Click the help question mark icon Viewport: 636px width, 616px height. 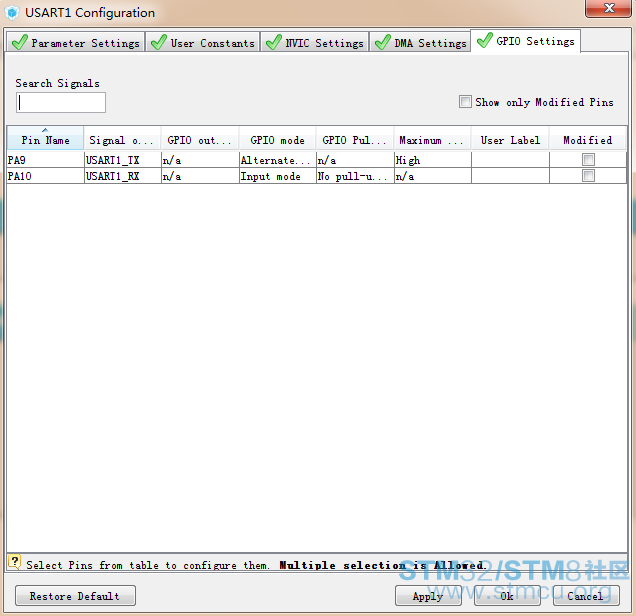point(15,562)
